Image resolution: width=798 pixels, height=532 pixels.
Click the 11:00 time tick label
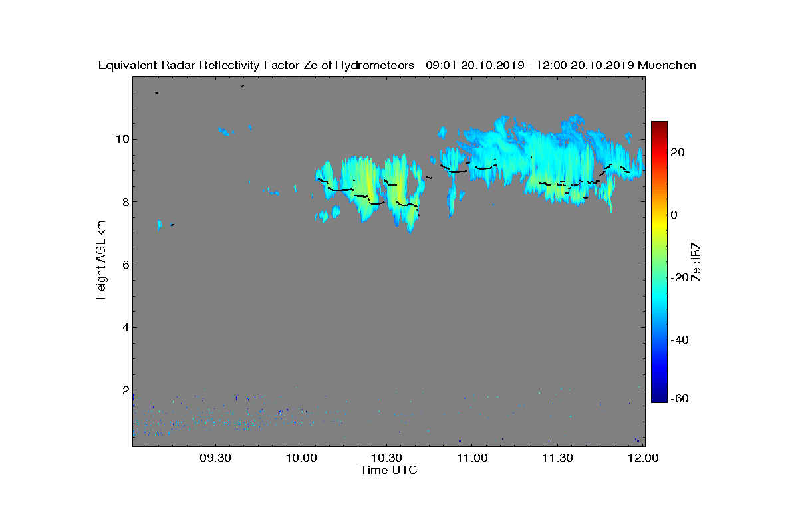(471, 458)
